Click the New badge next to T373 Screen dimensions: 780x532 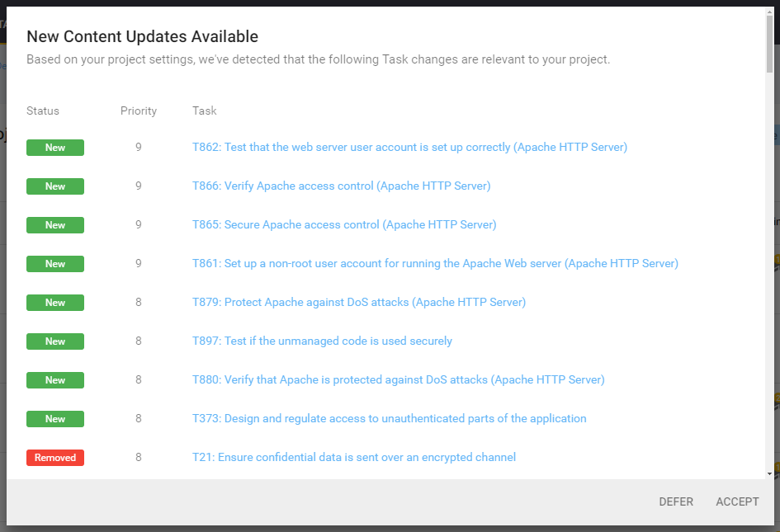pos(54,418)
